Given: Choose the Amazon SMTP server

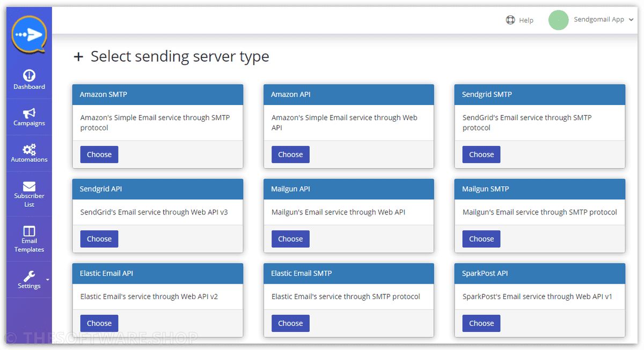Looking at the screenshot, I should pos(99,154).
